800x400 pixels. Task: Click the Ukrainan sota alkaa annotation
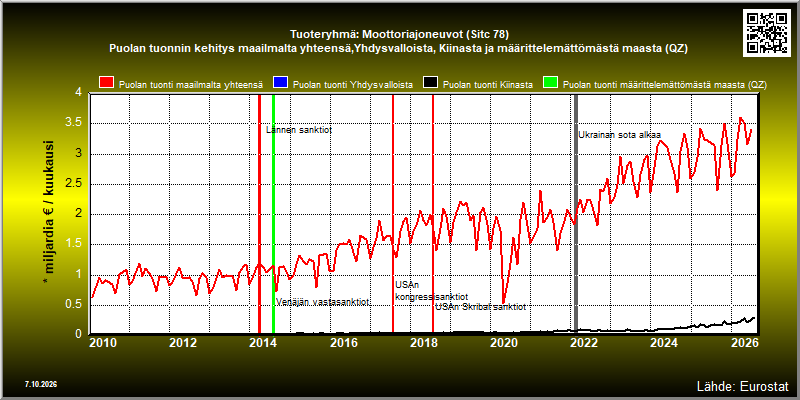click(619, 135)
